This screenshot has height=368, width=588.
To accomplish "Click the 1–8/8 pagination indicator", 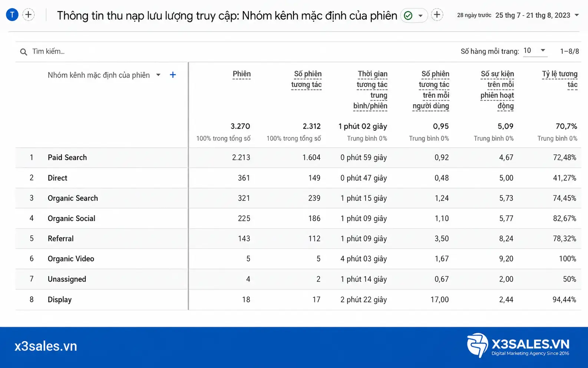I will tap(569, 51).
